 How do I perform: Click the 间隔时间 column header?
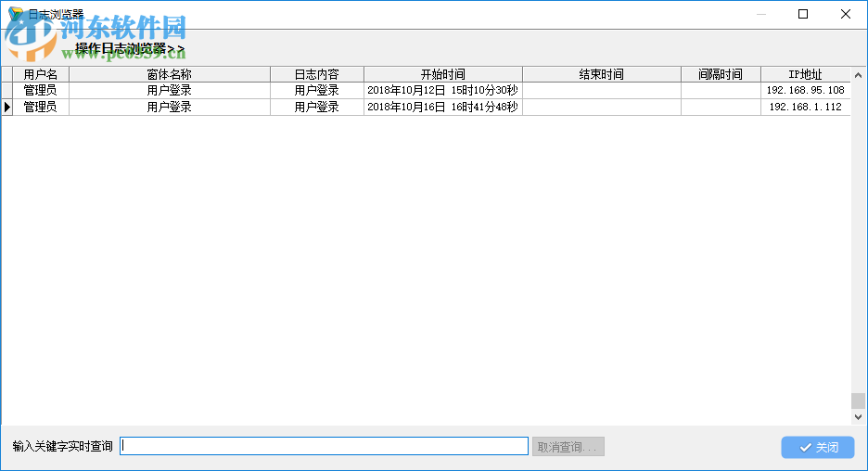pyautogui.click(x=721, y=74)
